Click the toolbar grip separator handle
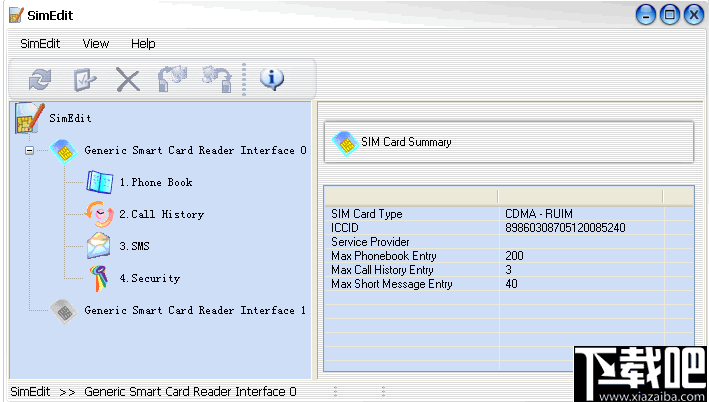Screen dimensions: 709x402 pos(244,79)
